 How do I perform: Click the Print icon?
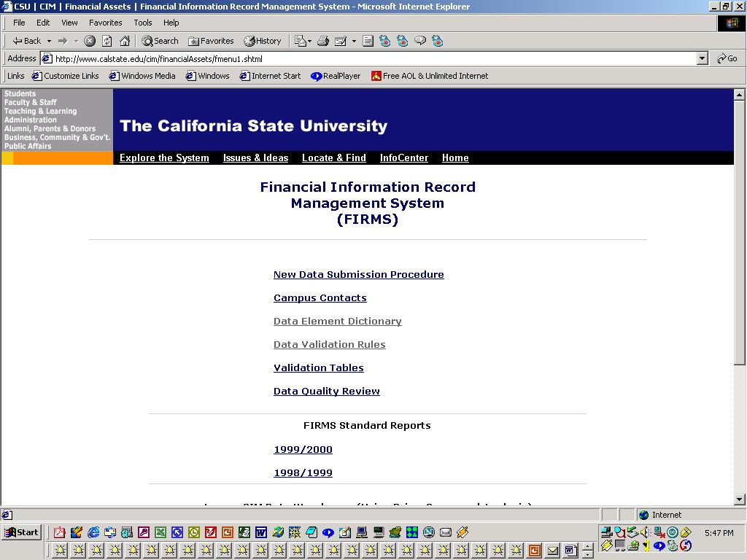click(x=323, y=41)
